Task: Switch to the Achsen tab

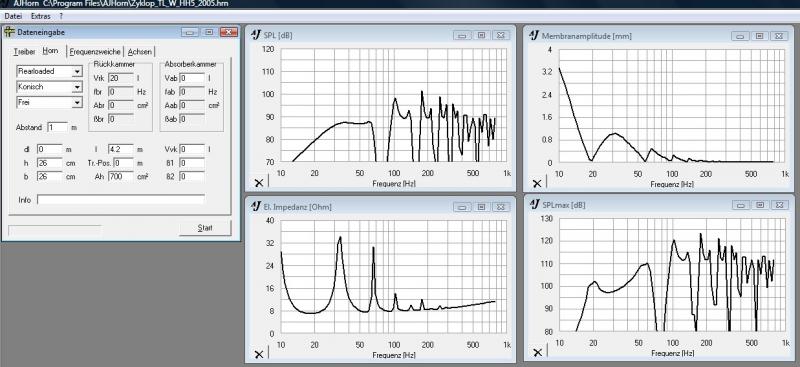Action: (139, 52)
